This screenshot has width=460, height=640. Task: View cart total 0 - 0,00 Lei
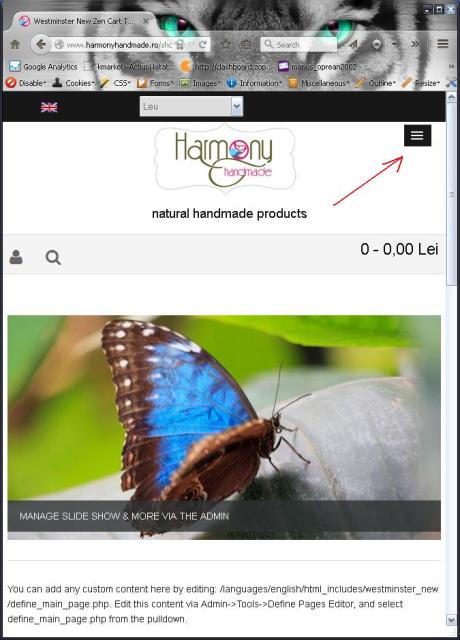pos(399,249)
